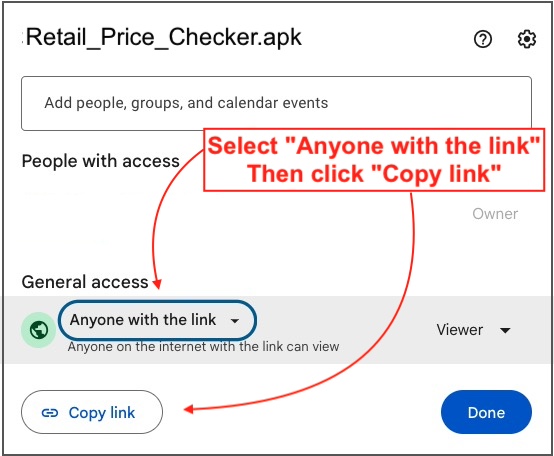Click the Viewer label text
554x456 pixels.
459,330
